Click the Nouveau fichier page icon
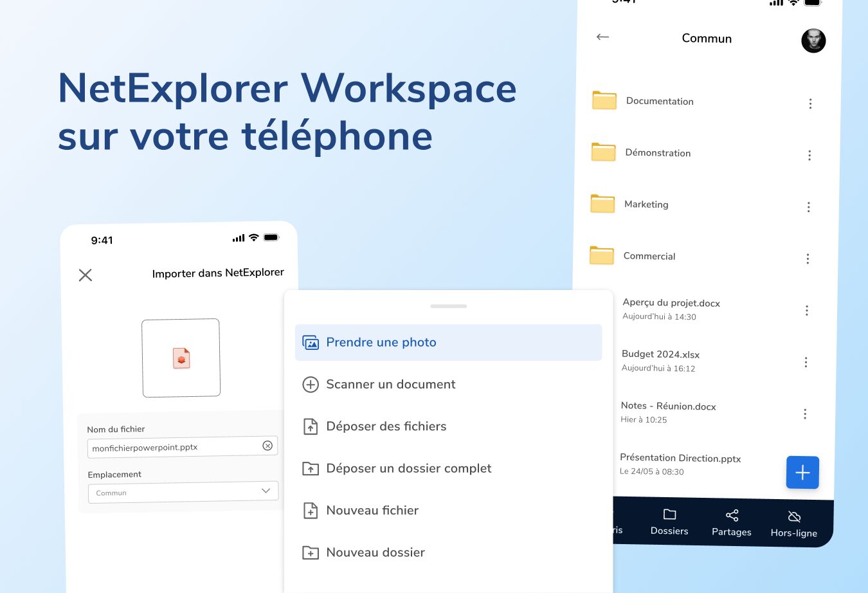868x593 pixels. 311,511
